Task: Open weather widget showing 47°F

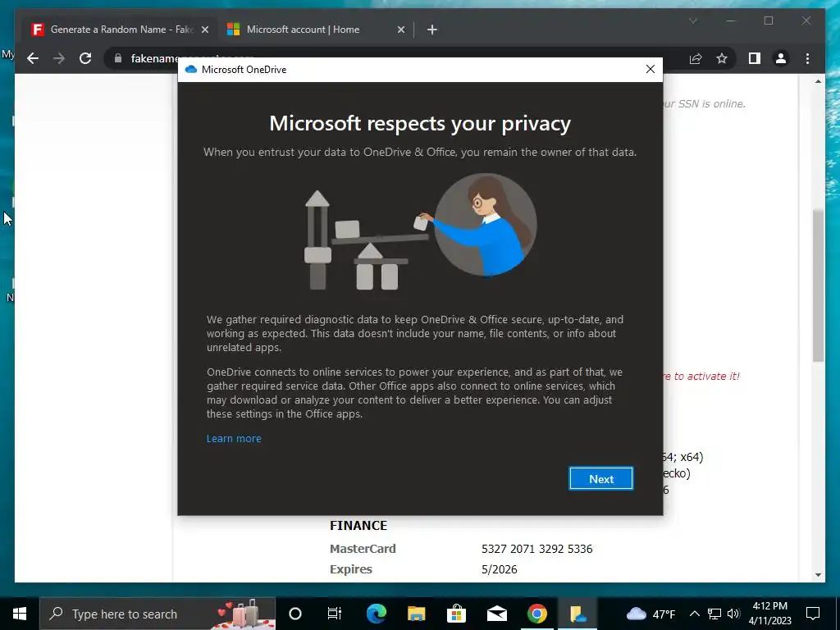Action: 651,614
